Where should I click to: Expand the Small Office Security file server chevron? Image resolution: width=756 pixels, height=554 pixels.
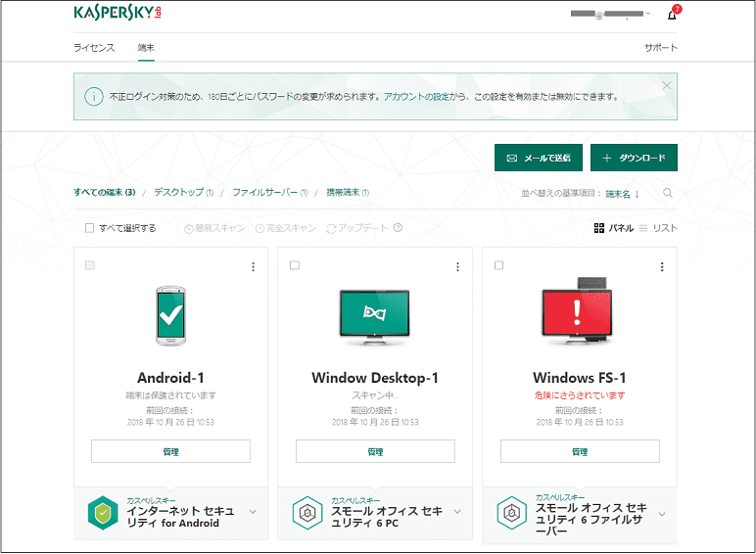coord(662,515)
